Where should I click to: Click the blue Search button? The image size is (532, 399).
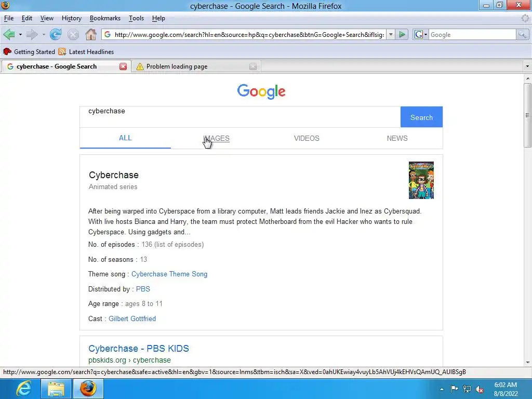coord(421,117)
